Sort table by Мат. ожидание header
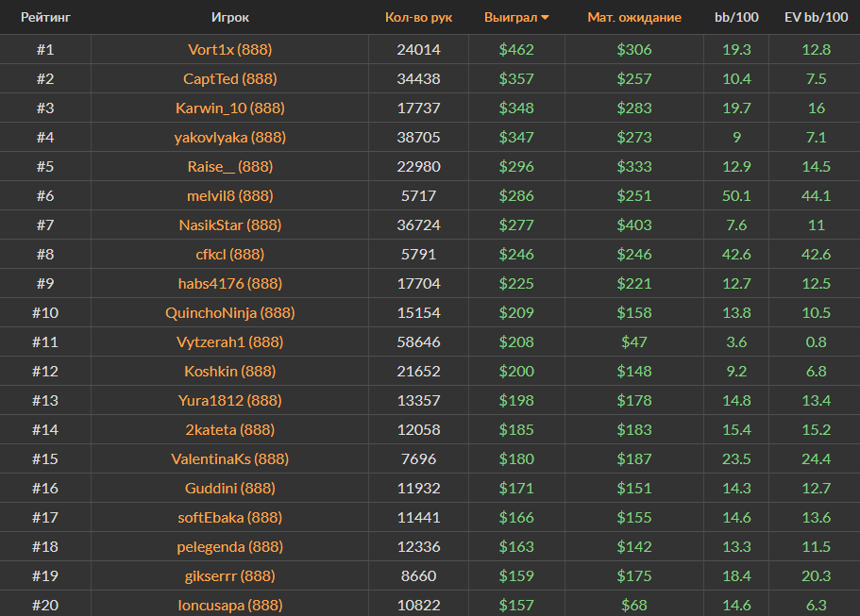The height and width of the screenshot is (616, 860). (x=633, y=17)
